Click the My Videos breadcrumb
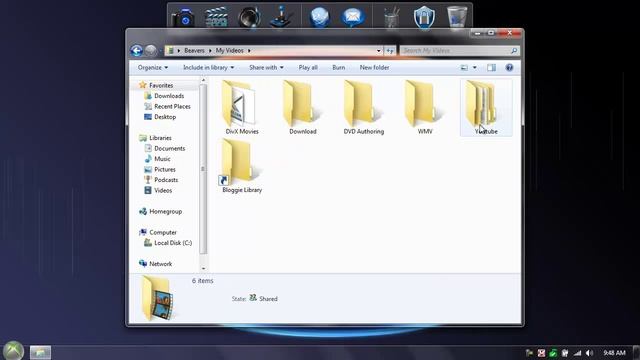The height and width of the screenshot is (360, 640). [229, 51]
